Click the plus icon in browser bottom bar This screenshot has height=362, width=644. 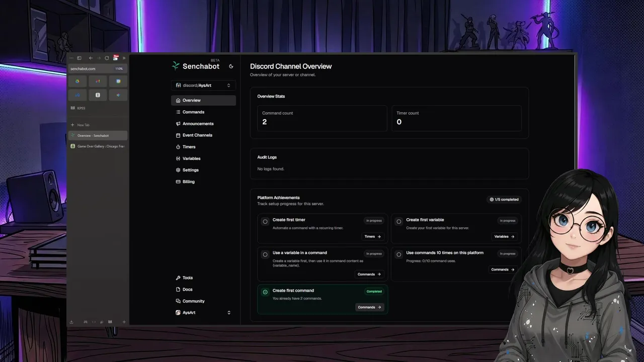tap(124, 322)
